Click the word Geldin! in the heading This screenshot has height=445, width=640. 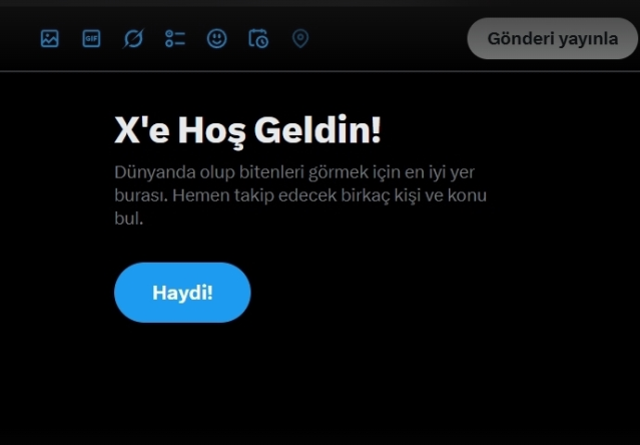click(x=318, y=130)
